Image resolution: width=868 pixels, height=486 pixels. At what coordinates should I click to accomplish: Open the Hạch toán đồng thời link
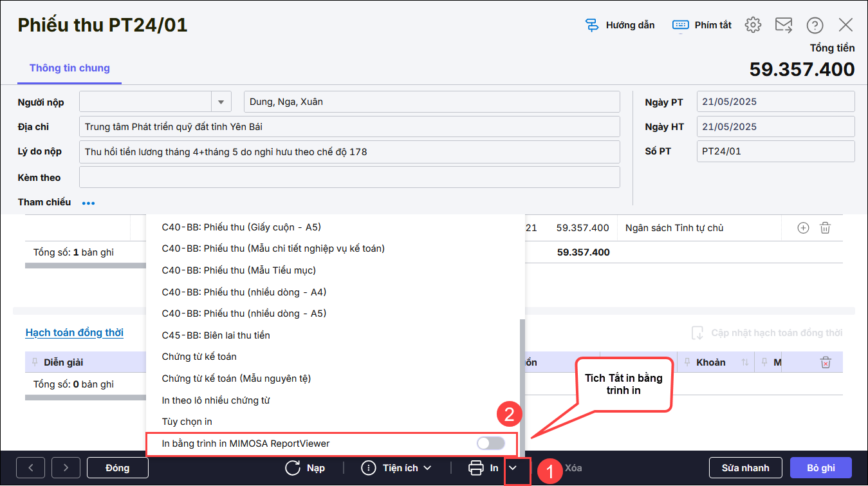pyautogui.click(x=75, y=333)
